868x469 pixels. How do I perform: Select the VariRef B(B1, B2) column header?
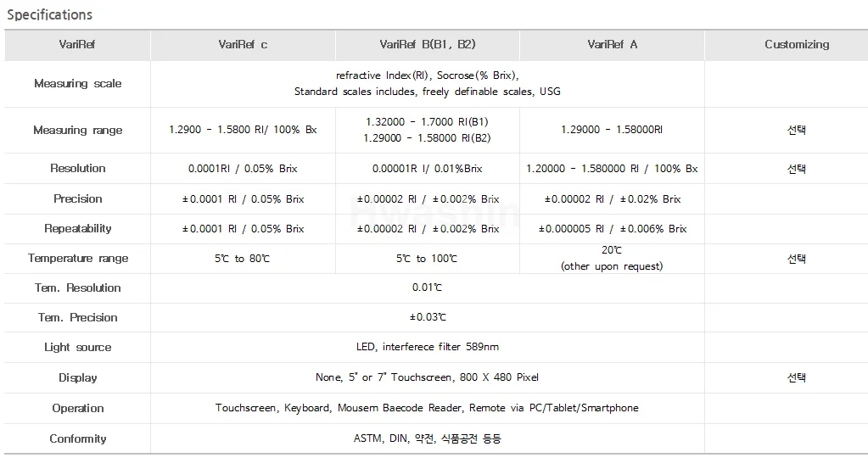tap(428, 45)
